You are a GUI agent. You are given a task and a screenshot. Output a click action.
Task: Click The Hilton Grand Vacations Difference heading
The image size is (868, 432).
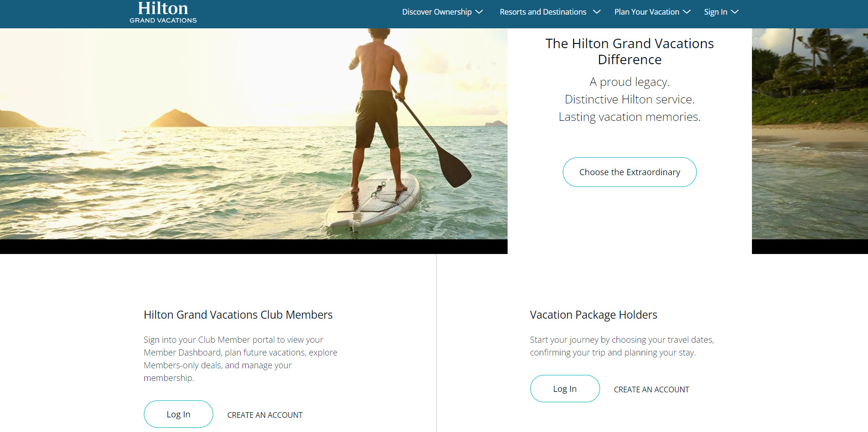click(x=630, y=51)
